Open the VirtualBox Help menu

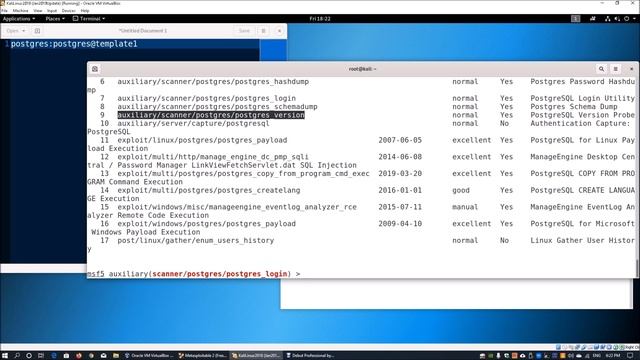tap(85, 11)
